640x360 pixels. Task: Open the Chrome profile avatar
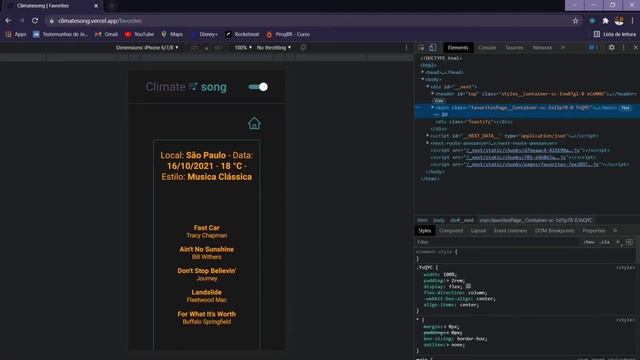pyautogui.click(x=619, y=21)
